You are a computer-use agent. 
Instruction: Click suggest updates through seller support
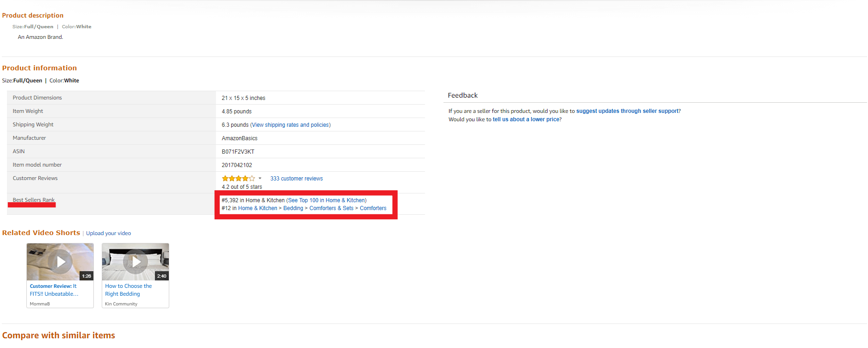pos(627,111)
